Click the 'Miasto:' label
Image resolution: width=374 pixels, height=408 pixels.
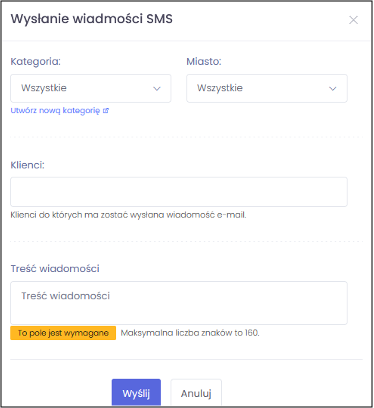point(204,61)
